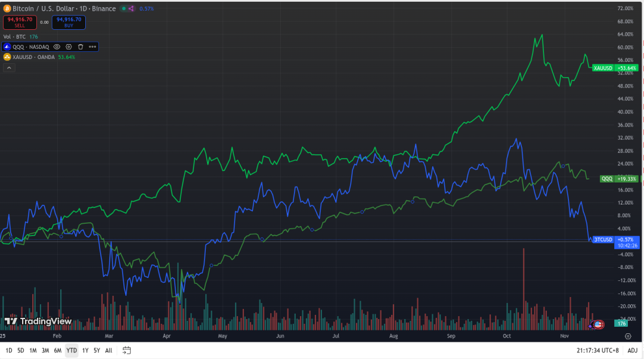Click the 0.00 spread value
This screenshot has width=644, height=359.
(x=44, y=22)
